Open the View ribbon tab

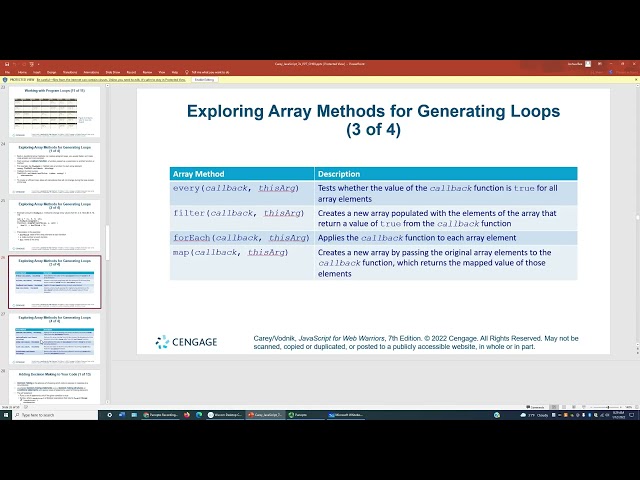(x=162, y=72)
